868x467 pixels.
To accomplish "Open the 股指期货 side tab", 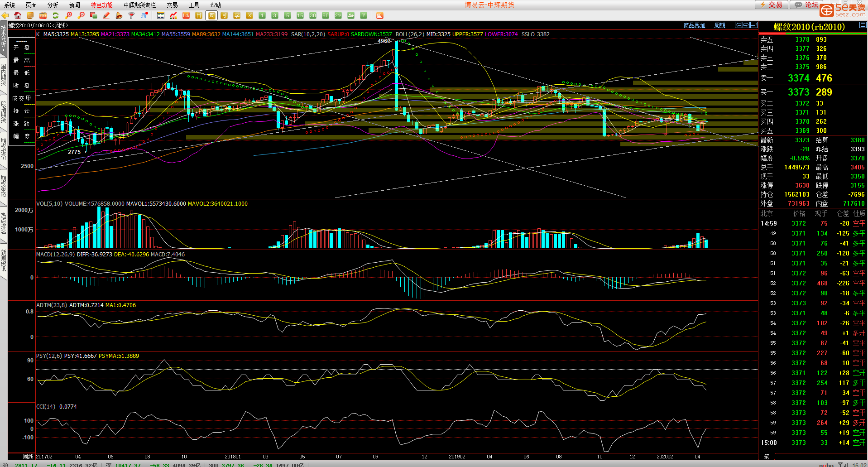I will pos(4,112).
